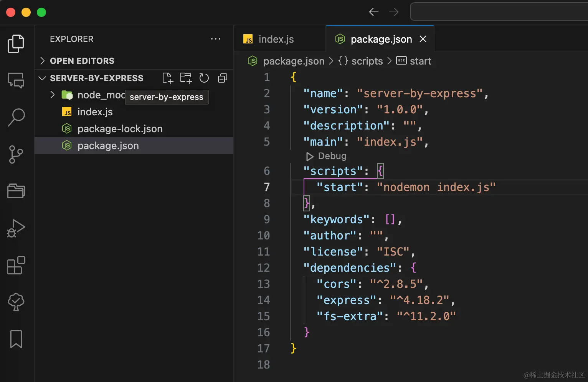
Task: Open the Search view
Action: 16,117
